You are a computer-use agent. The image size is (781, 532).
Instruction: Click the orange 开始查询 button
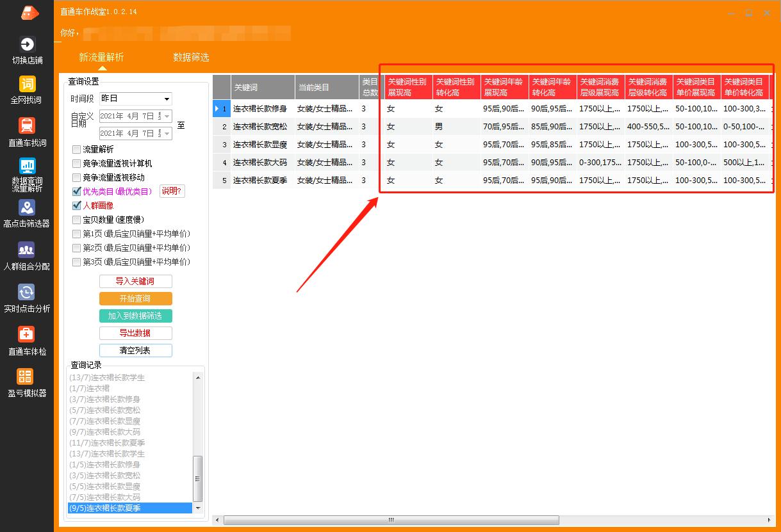coord(136,299)
